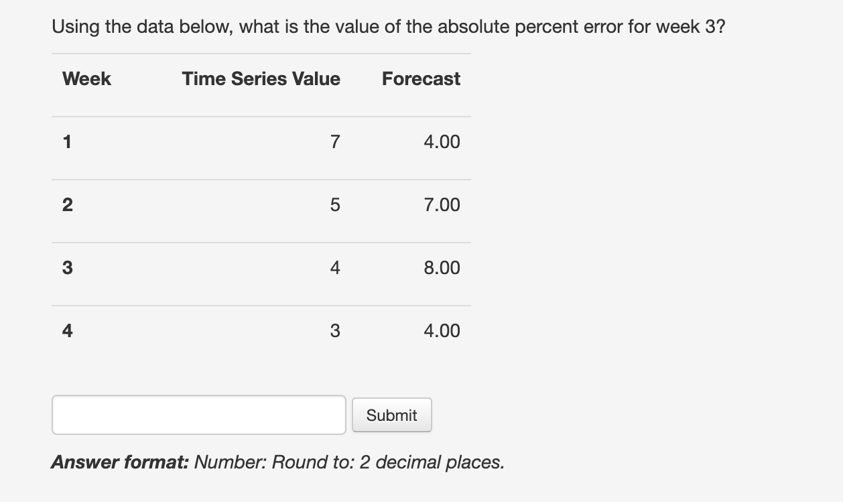843x504 pixels.
Task: Select the question text about absolute percent error
Action: pyautogui.click(x=389, y=26)
